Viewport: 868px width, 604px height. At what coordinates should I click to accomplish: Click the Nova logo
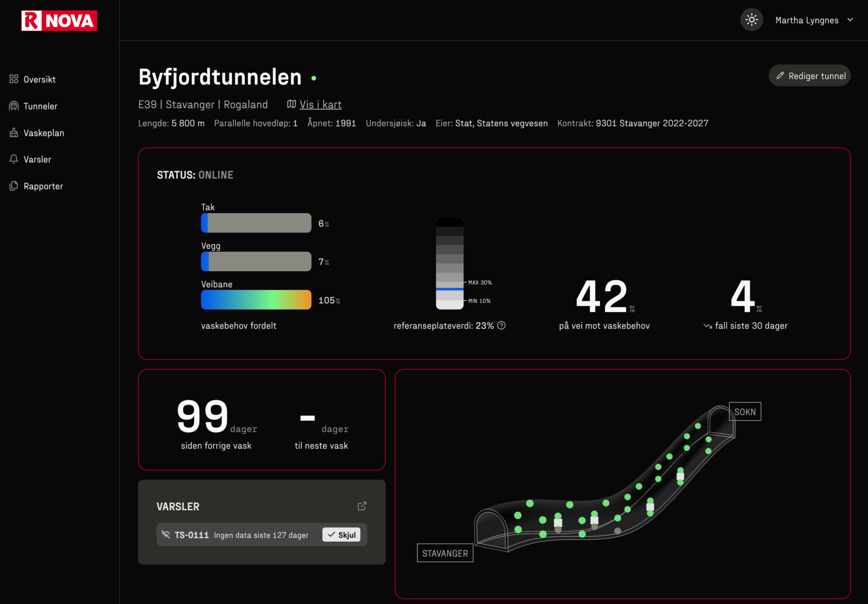pos(59,21)
